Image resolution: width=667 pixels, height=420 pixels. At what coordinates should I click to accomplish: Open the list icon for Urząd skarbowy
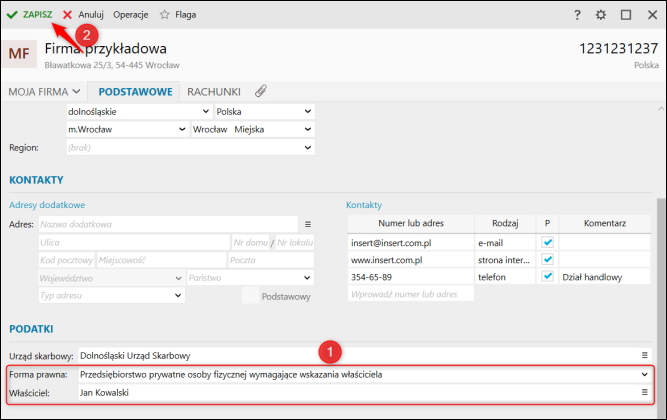(644, 355)
